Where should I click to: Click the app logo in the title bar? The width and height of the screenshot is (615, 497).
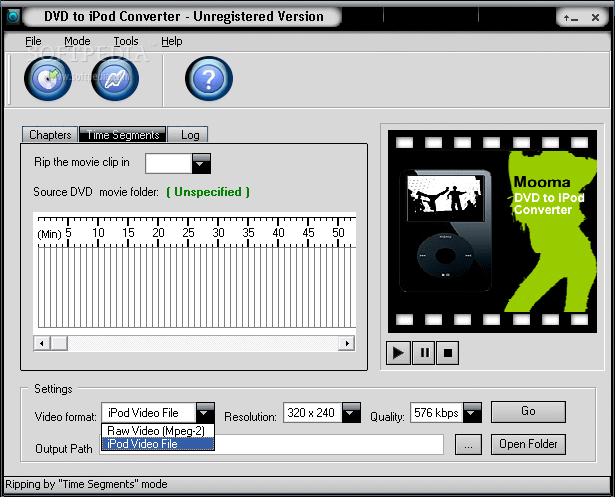pyautogui.click(x=13, y=17)
